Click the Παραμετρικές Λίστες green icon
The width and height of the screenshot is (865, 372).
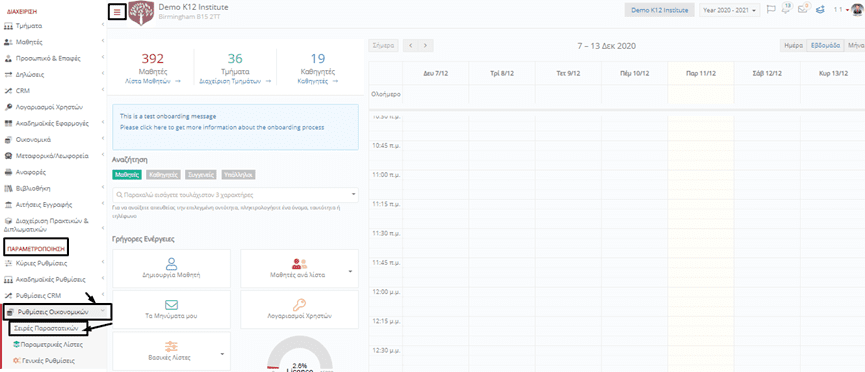(x=16, y=344)
